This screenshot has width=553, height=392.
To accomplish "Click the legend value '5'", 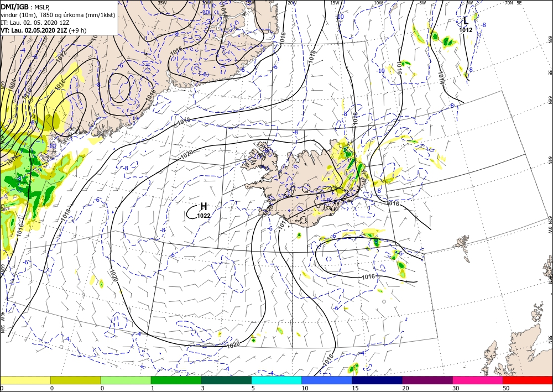I will tap(253, 389).
